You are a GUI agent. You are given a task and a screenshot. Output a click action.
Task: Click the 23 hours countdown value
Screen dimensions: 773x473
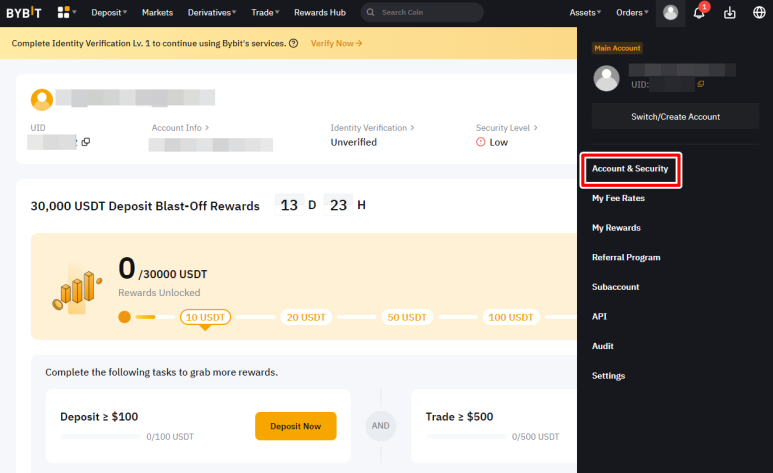[338, 205]
